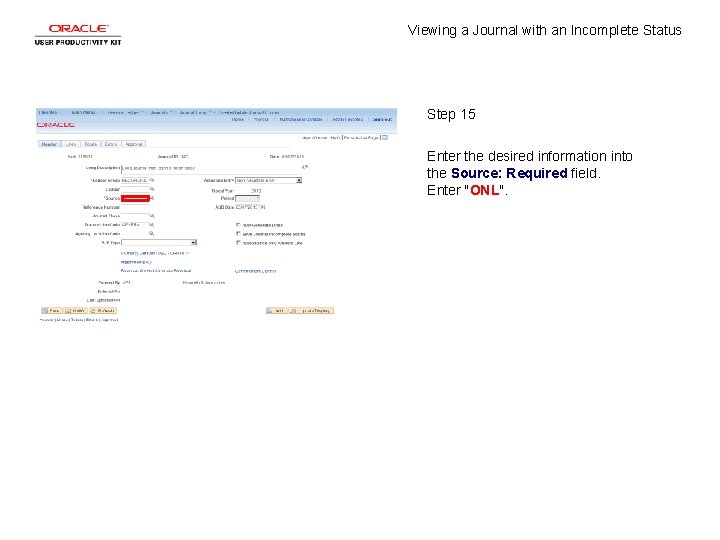Click the New Window link

click(x=315, y=138)
